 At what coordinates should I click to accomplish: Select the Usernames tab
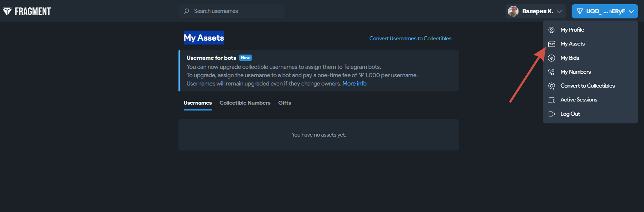pyautogui.click(x=198, y=103)
